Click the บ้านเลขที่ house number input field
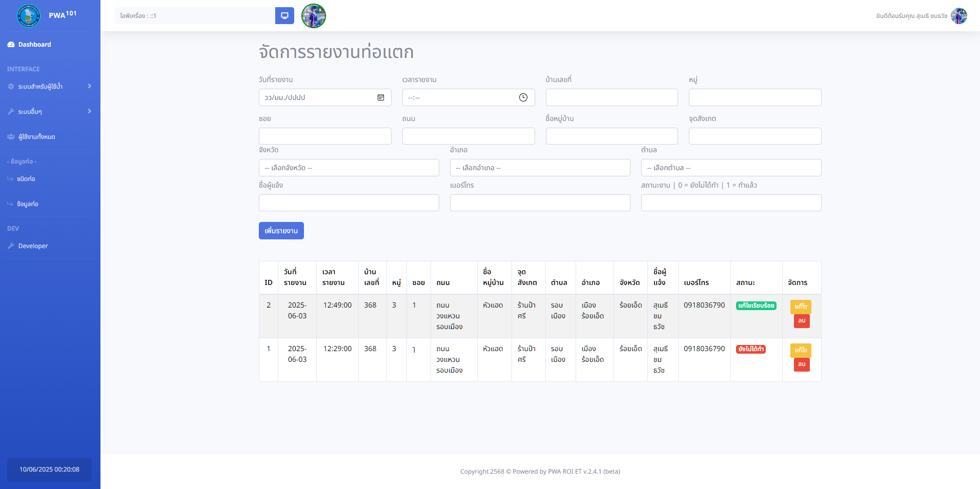980x489 pixels. 611,97
